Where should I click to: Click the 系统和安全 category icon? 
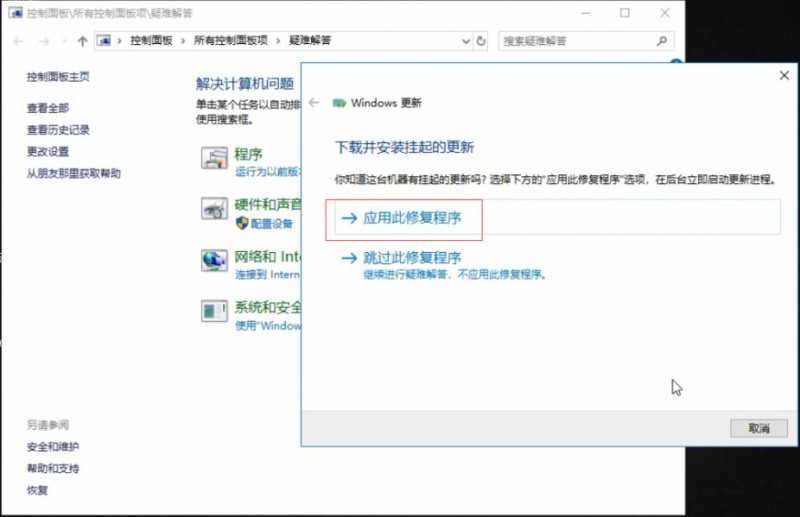(214, 311)
